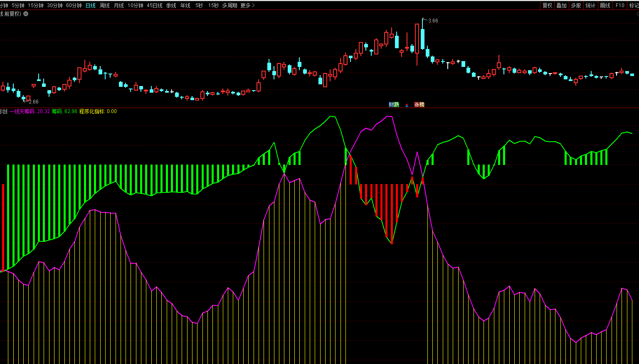Image resolution: width=639 pixels, height=364 pixels.
Task: Open F10 company info
Action: pos(620,5)
